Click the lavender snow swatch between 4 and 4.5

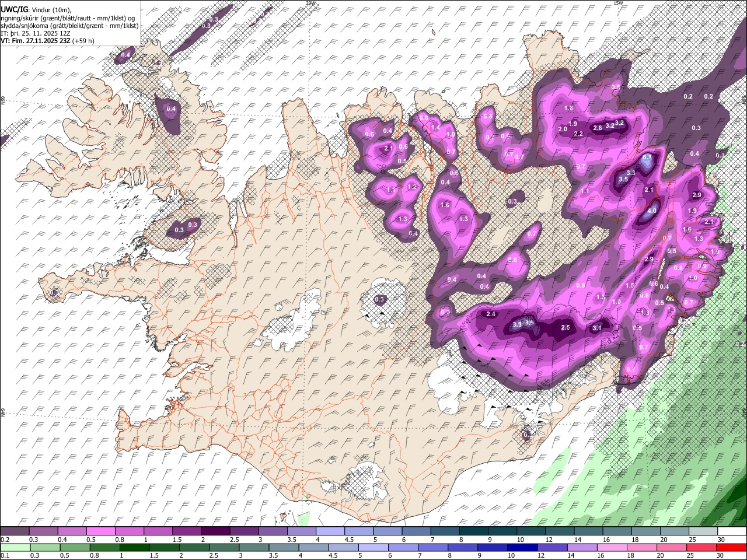coord(330,531)
